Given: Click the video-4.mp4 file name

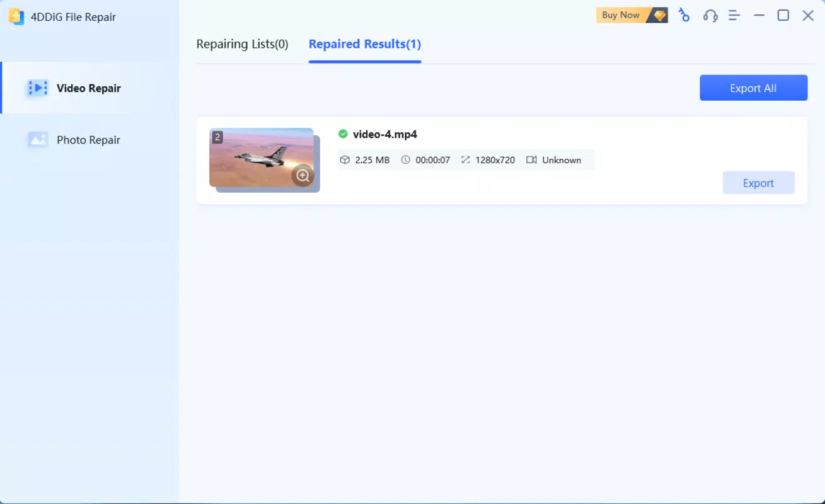Looking at the screenshot, I should pos(385,134).
